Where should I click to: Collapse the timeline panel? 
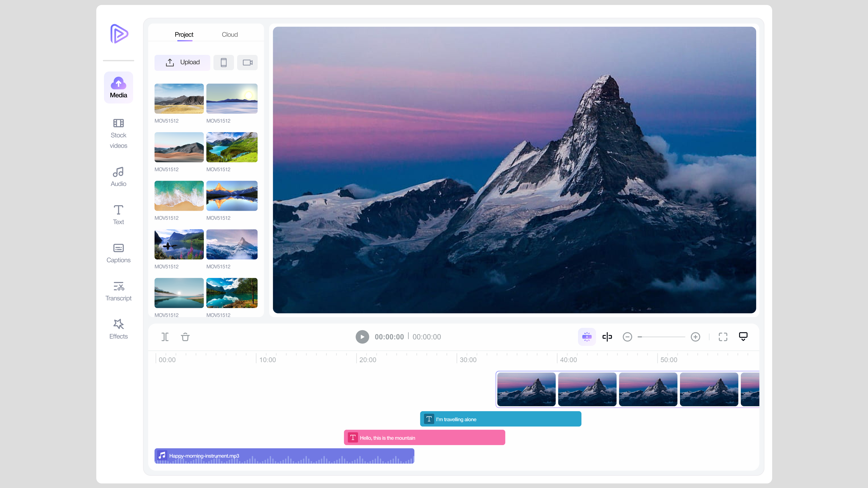743,337
